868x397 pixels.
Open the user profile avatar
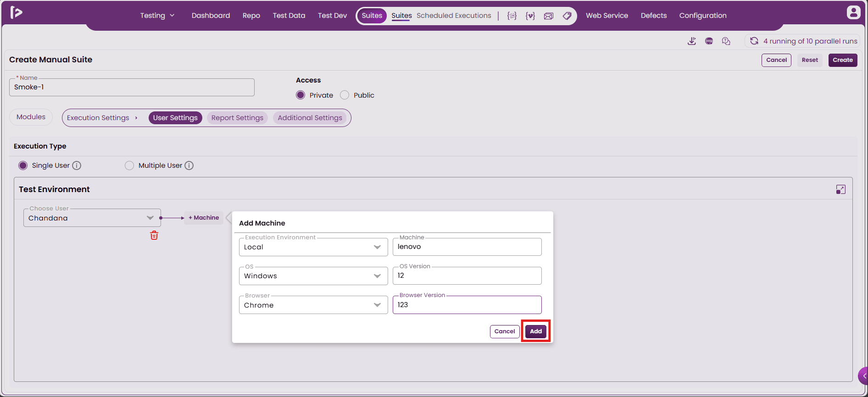pos(853,12)
